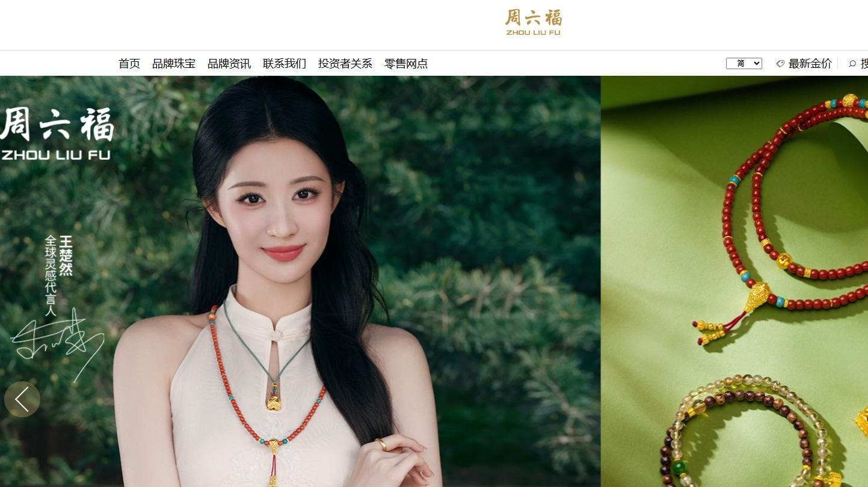Select 品牌资讯 in the navigation bar
Viewport: 868px width, 487px height.
point(229,64)
